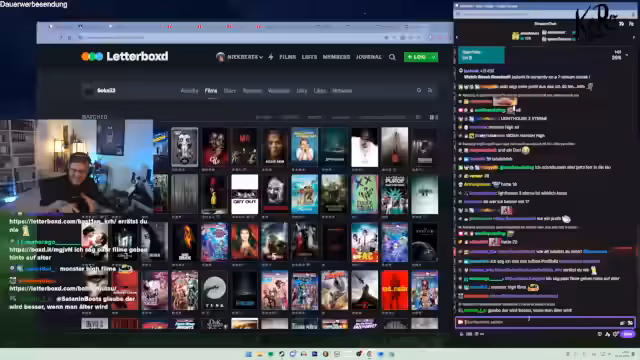Image resolution: width=640 pixels, height=360 pixels.
Task: Select the Films tab on profile
Action: [211, 91]
